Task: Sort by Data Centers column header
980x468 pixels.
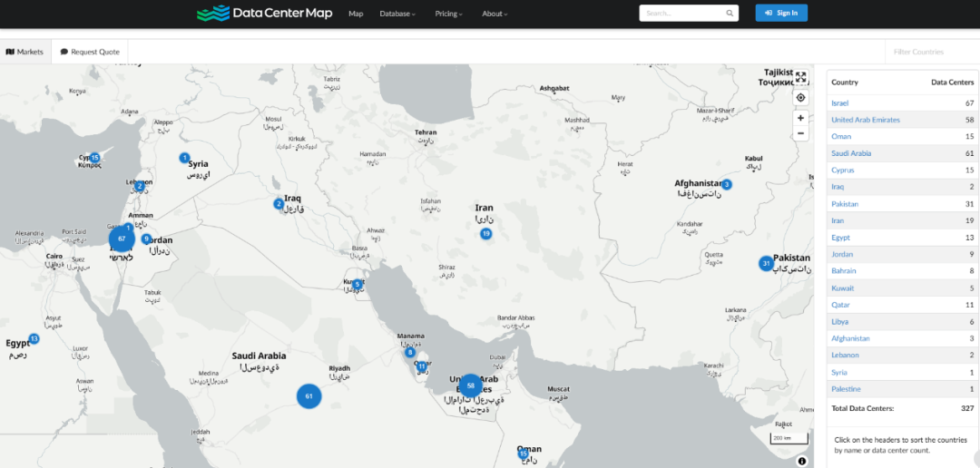Action: pos(952,82)
